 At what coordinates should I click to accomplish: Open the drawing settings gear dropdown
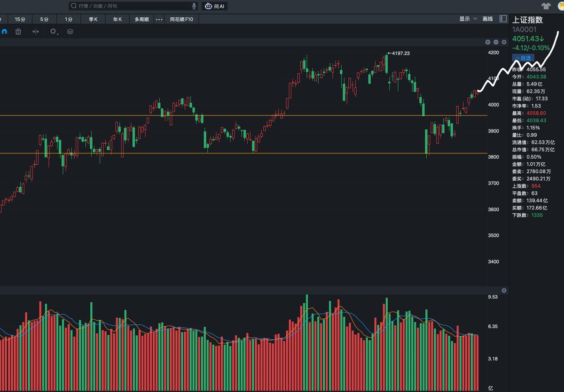[53, 31]
